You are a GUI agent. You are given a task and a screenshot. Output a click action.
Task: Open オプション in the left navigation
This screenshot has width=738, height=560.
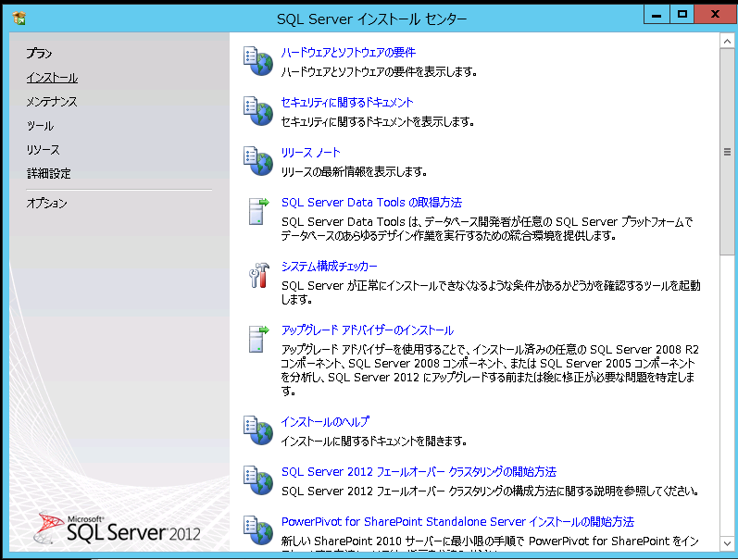(46, 204)
